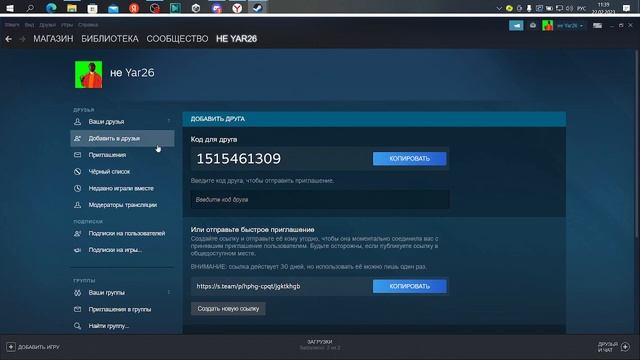Open Приглашения в группы
Image resolution: width=640 pixels, height=360 pixels.
click(122, 309)
